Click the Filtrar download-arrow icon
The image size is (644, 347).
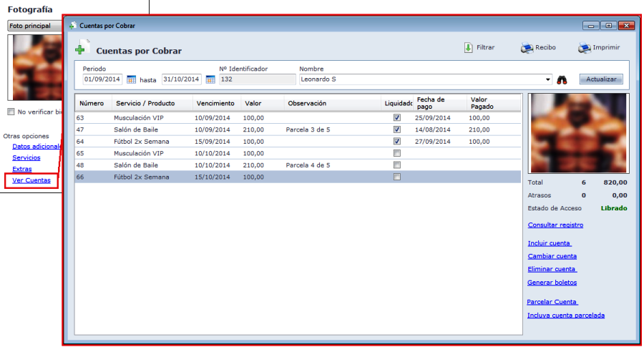[468, 48]
